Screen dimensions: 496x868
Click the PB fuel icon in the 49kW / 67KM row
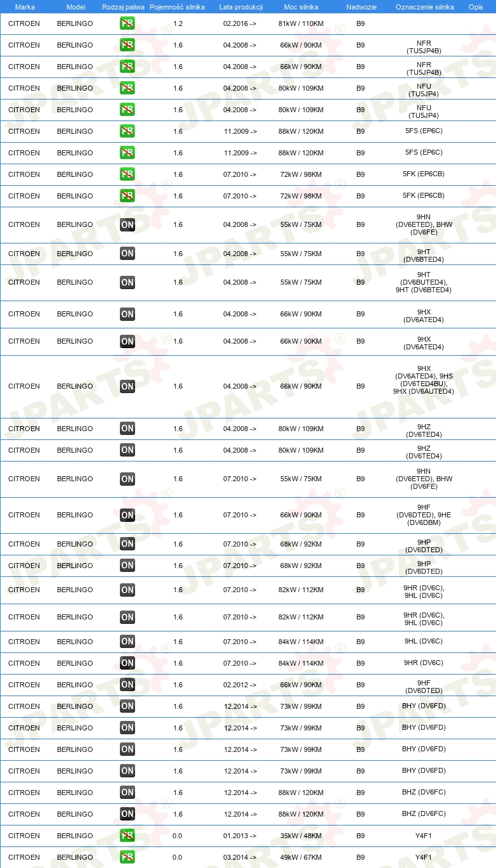(x=127, y=857)
